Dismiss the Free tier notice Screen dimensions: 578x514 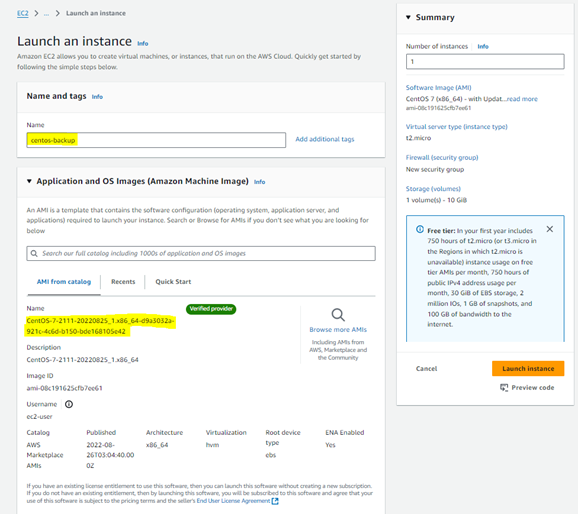pos(550,229)
